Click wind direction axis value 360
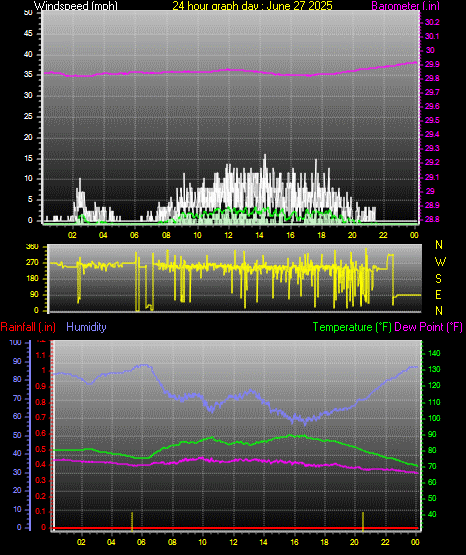The width and height of the screenshot is (466, 555). coord(32,247)
